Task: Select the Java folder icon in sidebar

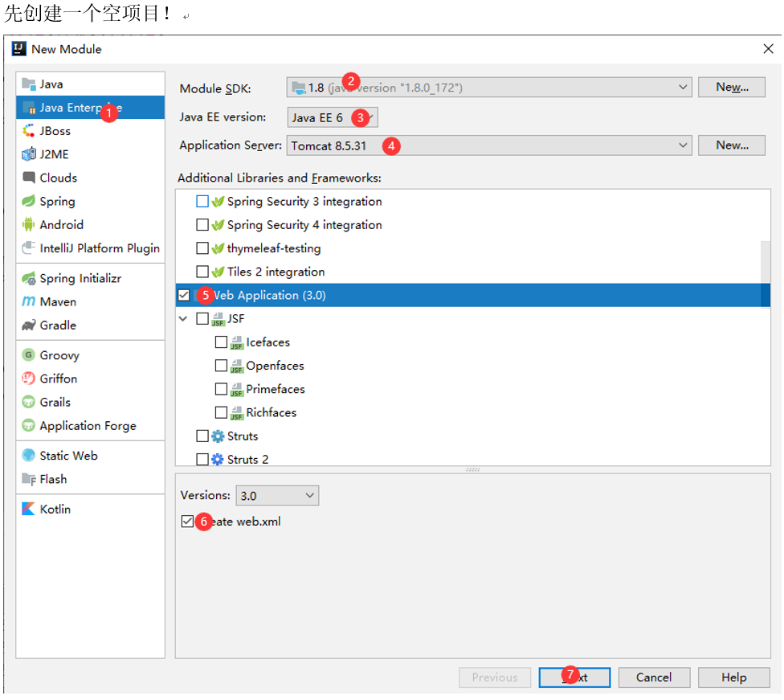Action: [x=28, y=84]
